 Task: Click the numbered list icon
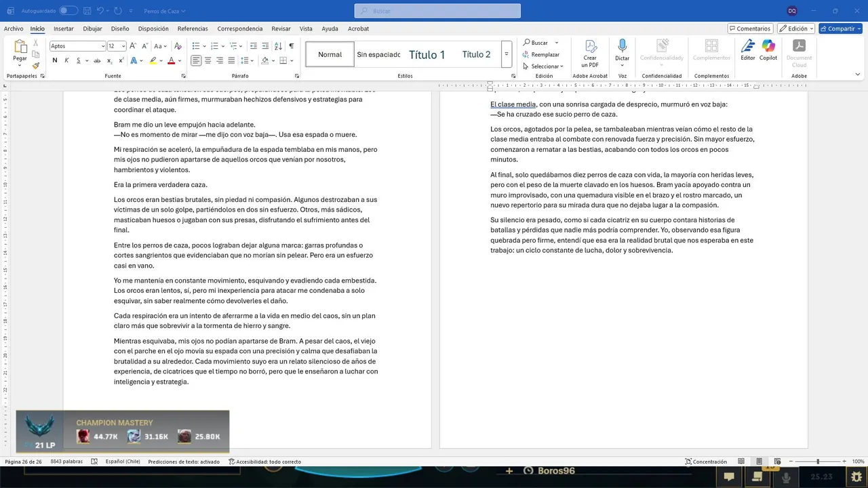[214, 46]
